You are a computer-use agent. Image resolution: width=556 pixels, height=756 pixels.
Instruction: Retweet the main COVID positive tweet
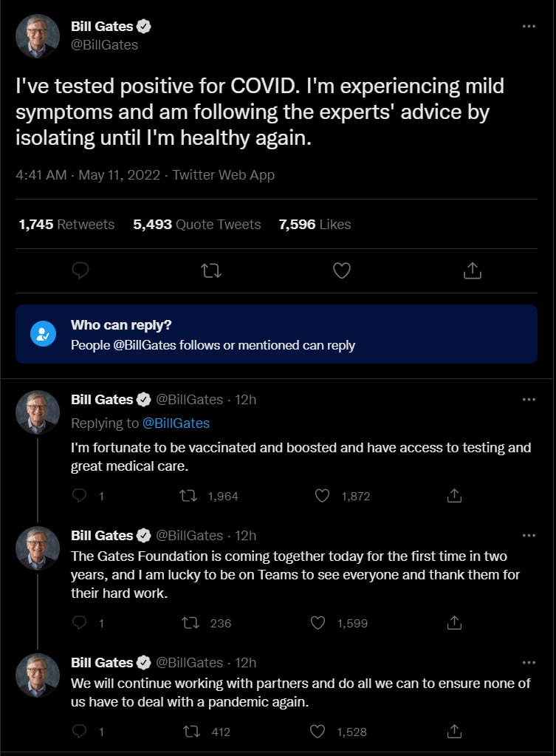tap(211, 271)
